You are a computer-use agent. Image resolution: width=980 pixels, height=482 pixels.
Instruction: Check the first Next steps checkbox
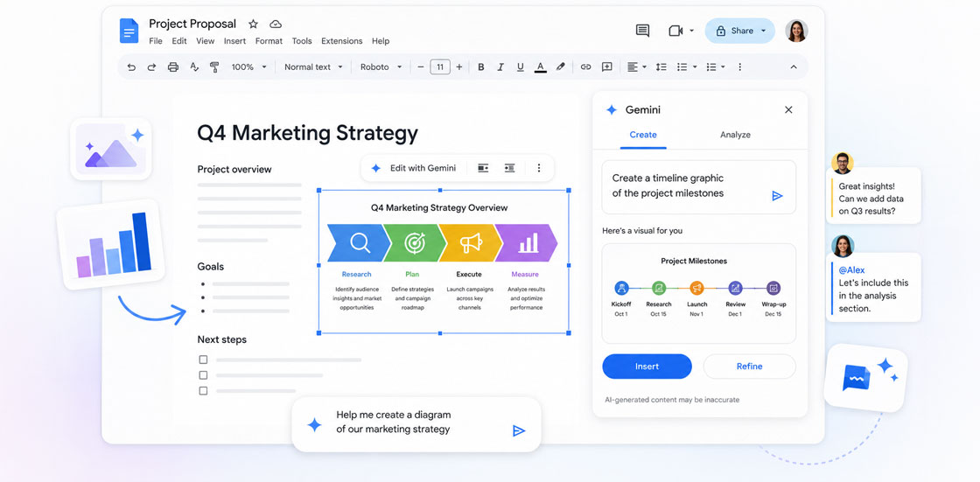coord(203,360)
